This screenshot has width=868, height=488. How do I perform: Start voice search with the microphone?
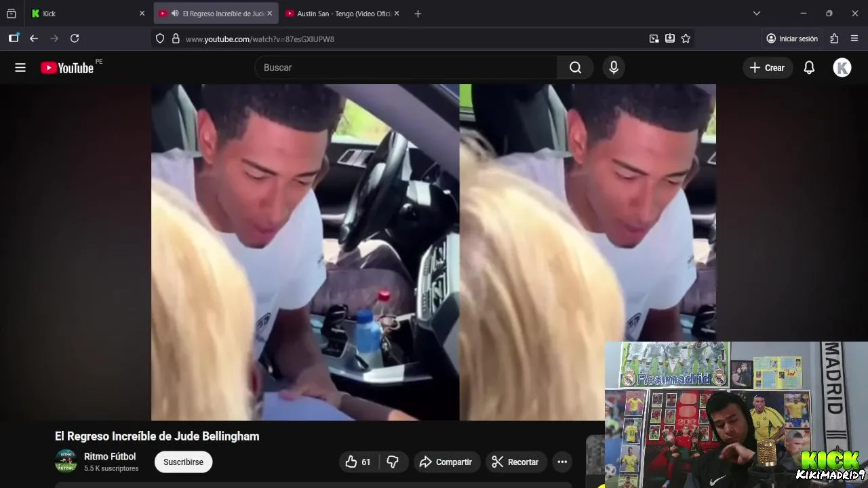click(614, 68)
